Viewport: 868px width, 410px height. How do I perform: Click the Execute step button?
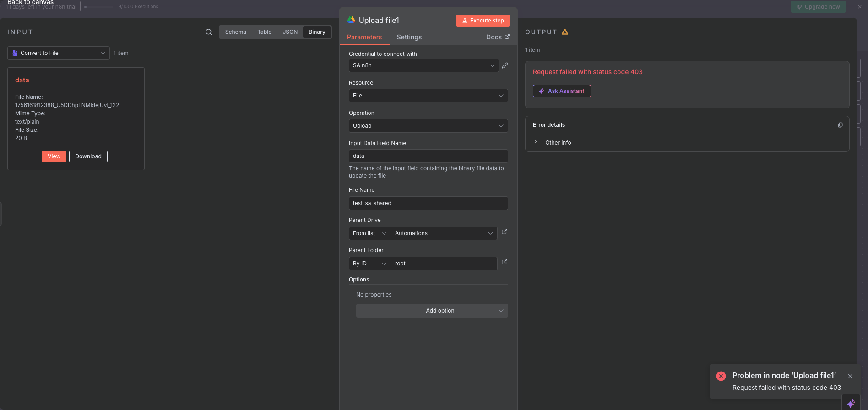(x=483, y=21)
